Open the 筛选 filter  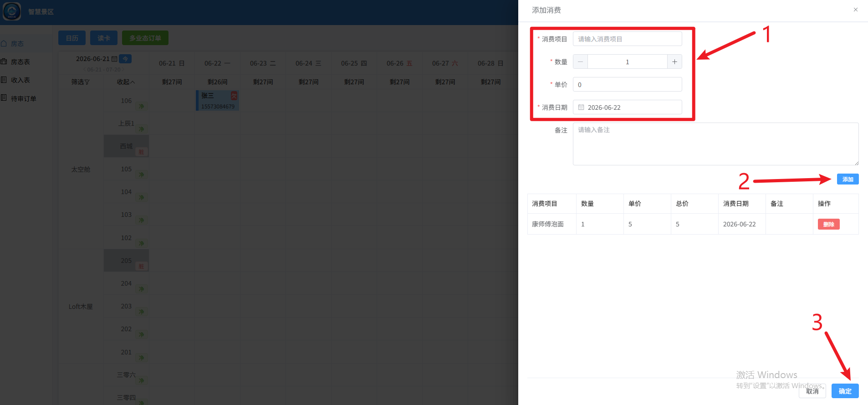pyautogui.click(x=81, y=82)
